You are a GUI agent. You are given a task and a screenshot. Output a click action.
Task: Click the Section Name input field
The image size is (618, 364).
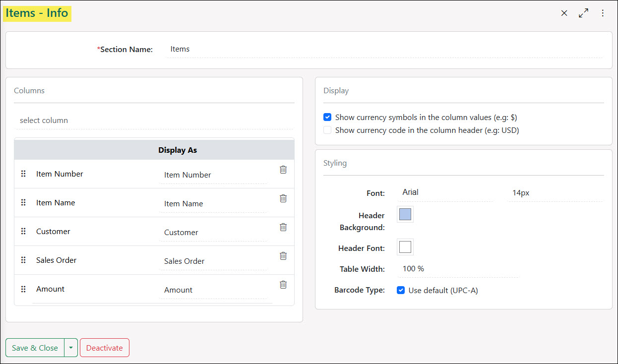click(248, 49)
